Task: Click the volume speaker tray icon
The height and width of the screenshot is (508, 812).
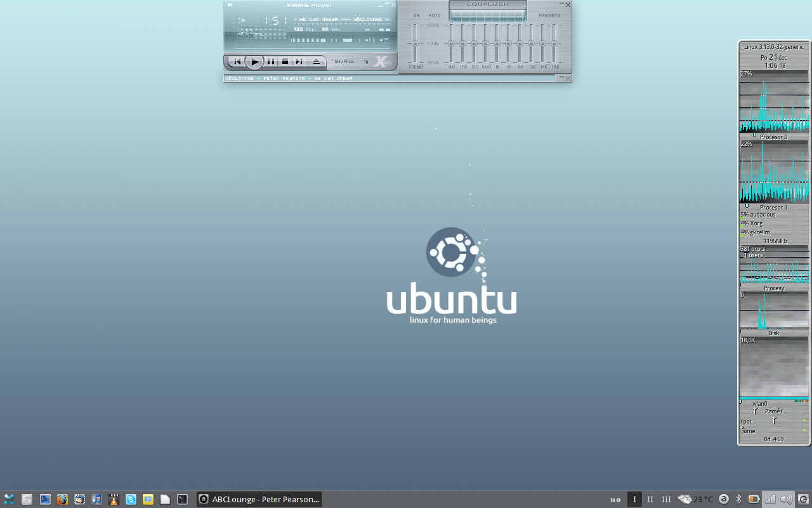Action: pyautogui.click(x=787, y=499)
